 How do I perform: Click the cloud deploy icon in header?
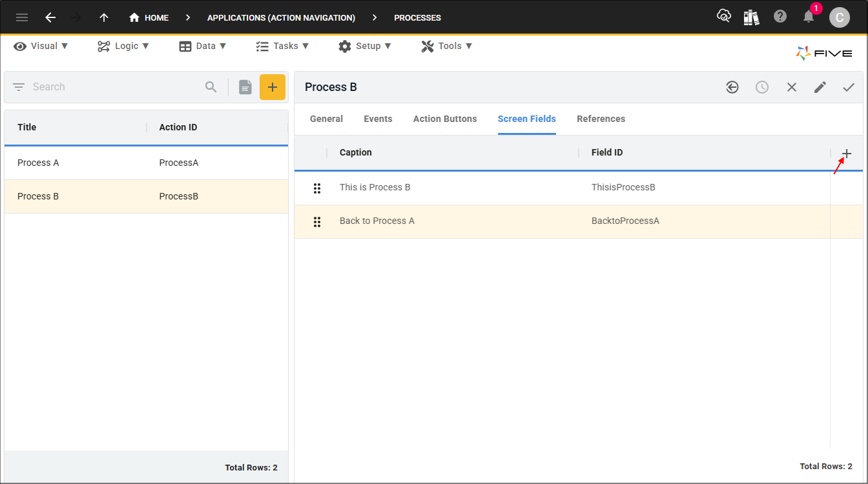[724, 17]
